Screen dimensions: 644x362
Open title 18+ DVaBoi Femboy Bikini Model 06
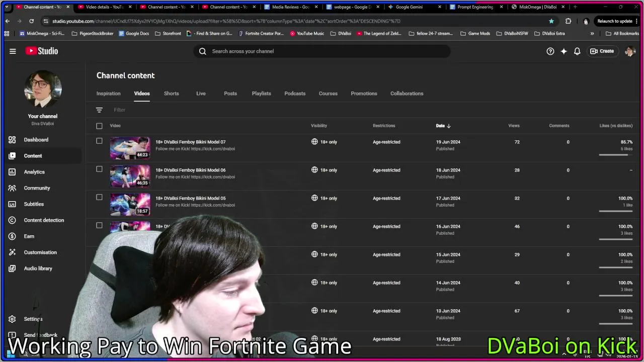coord(190,170)
